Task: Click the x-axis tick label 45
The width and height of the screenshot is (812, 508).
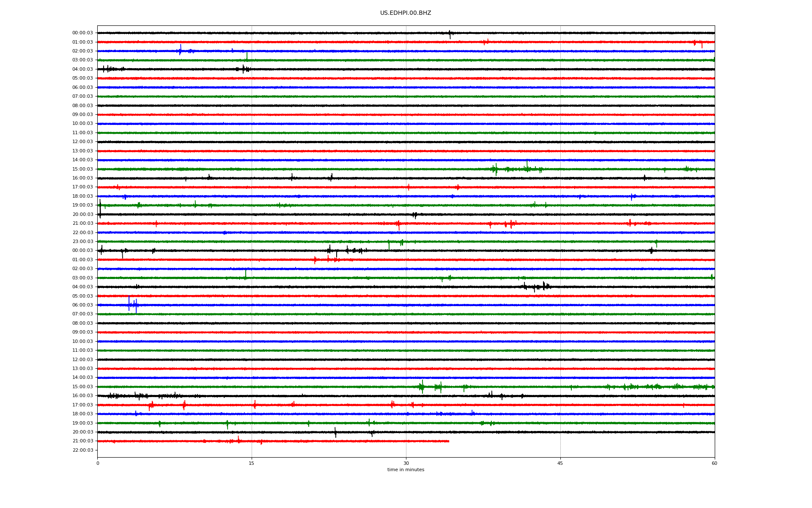Action: [x=560, y=464]
